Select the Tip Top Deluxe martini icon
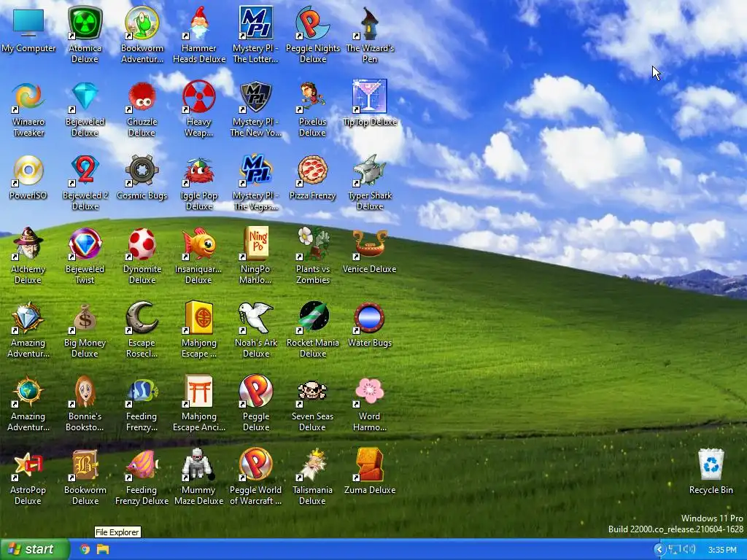The image size is (747, 560). coord(370,97)
